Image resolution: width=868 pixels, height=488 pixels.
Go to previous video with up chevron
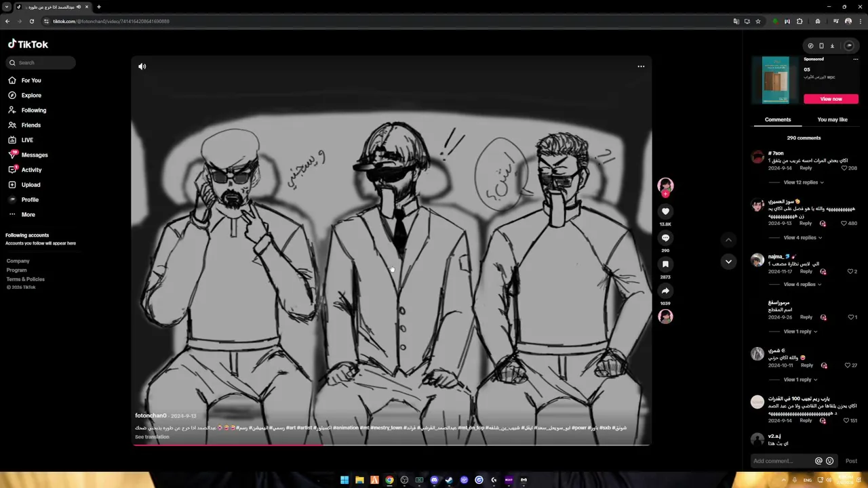728,239
